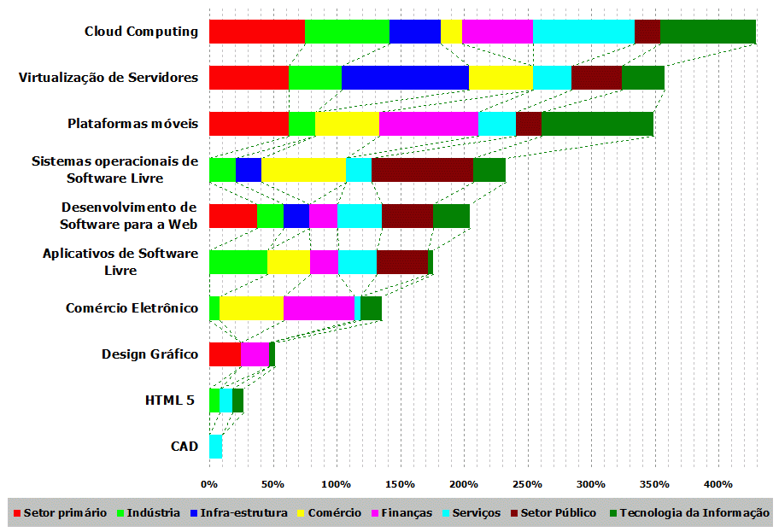The width and height of the screenshot is (779, 532).
Task: Click dark red segment of Sistemas operacionais bar
Action: 422,171
